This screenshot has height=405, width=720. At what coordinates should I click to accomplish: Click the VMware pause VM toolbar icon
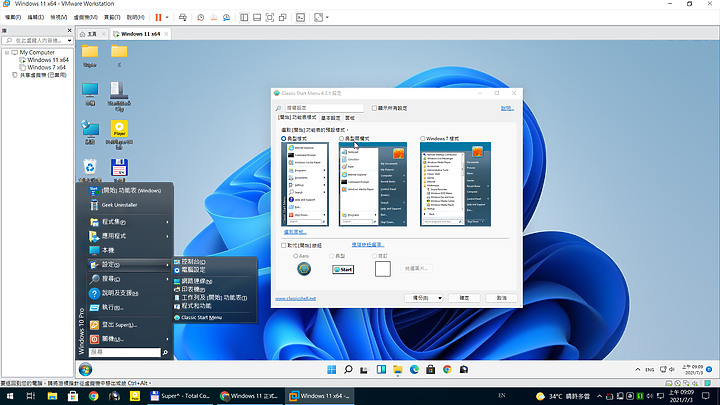158,17
